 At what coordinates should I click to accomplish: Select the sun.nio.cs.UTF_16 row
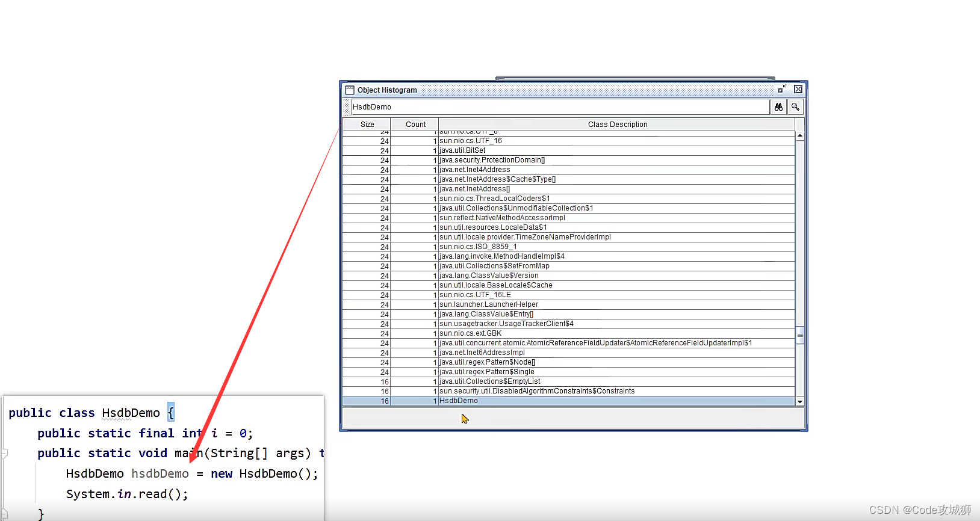pyautogui.click(x=569, y=141)
